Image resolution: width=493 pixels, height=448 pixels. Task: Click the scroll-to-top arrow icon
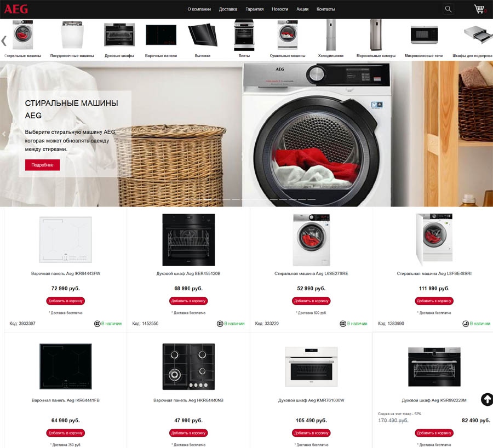tap(487, 399)
